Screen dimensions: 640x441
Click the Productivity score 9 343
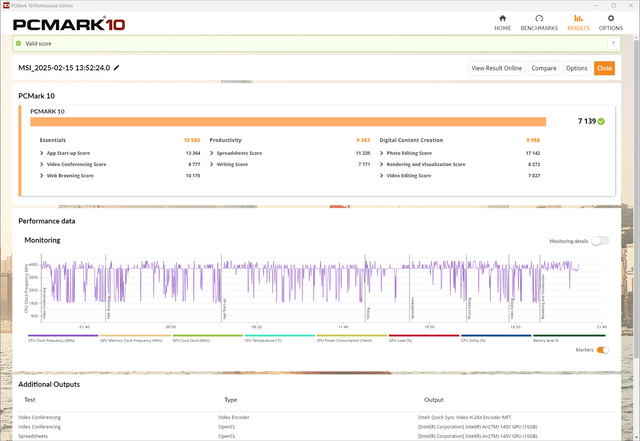click(363, 140)
